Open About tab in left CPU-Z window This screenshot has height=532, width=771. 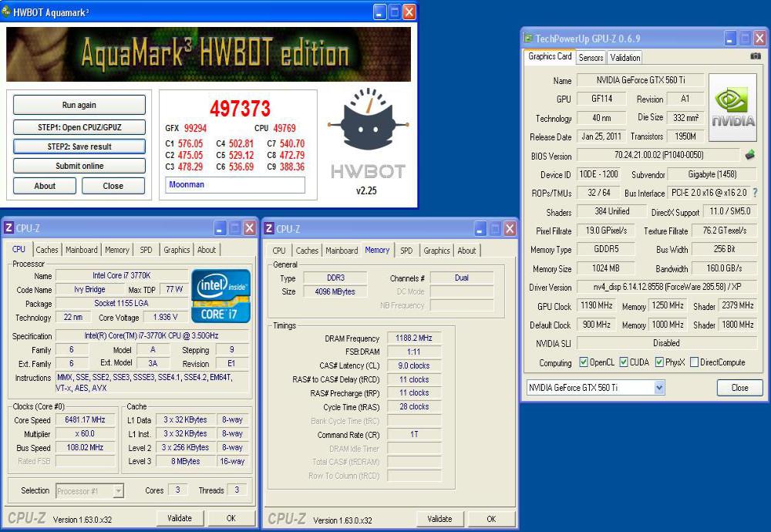pyautogui.click(x=207, y=250)
